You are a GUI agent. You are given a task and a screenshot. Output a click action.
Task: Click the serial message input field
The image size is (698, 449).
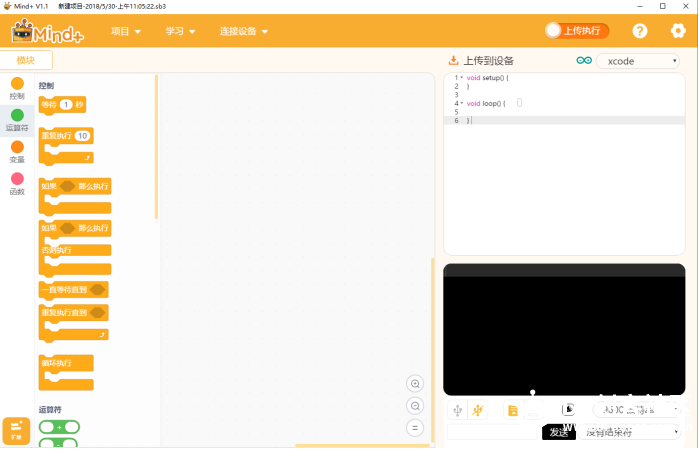tap(492, 432)
